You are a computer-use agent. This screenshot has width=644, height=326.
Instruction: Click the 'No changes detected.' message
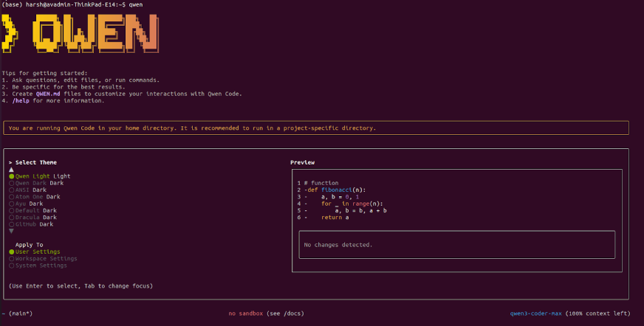click(338, 245)
